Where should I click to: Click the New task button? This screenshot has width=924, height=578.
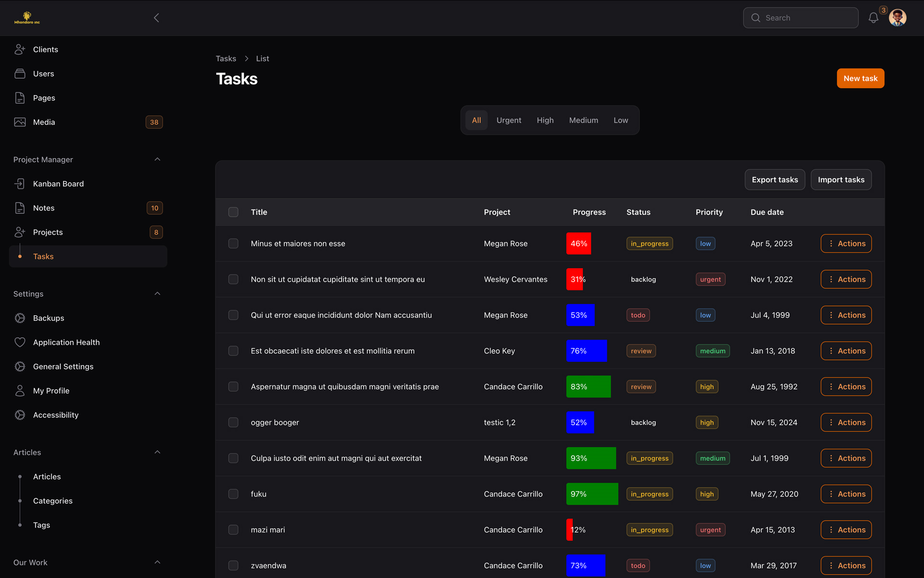[860, 78]
